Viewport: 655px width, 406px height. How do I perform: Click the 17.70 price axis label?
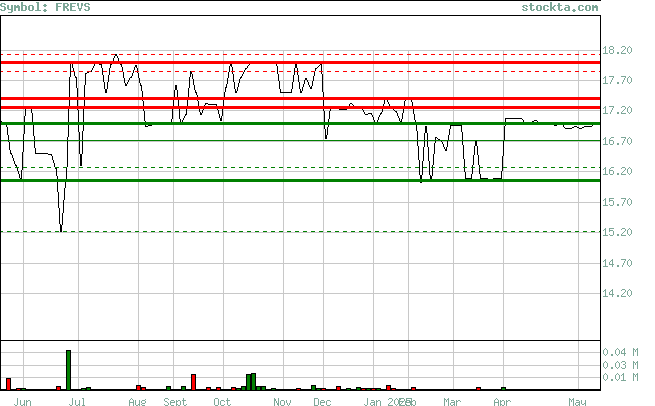(x=617, y=80)
